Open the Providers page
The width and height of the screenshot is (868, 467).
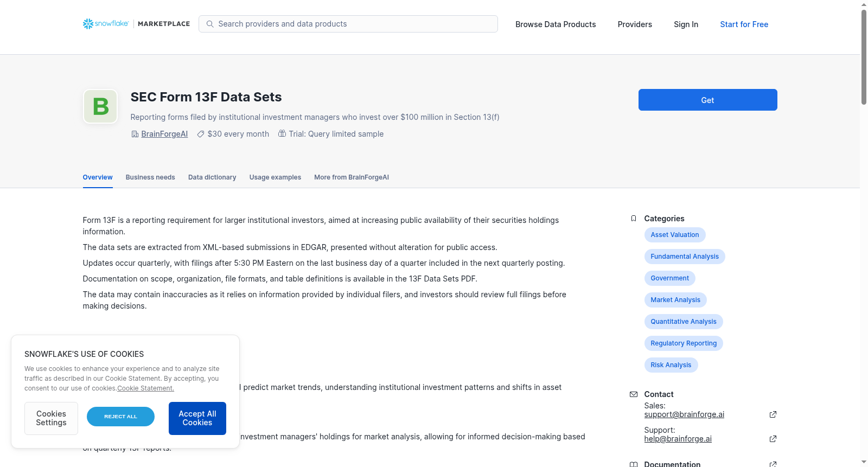(x=635, y=24)
